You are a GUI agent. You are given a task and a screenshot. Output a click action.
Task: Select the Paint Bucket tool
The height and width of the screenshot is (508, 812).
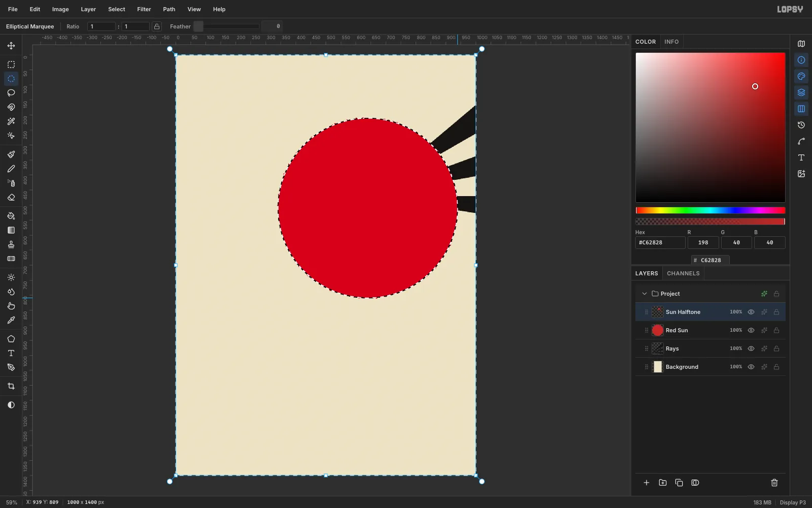pyautogui.click(x=11, y=216)
